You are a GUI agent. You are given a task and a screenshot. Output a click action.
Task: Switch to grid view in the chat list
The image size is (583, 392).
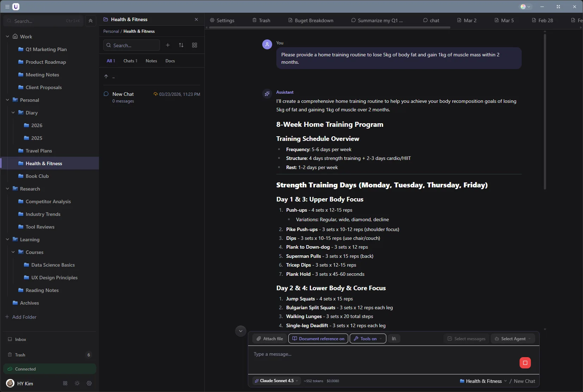[194, 45]
